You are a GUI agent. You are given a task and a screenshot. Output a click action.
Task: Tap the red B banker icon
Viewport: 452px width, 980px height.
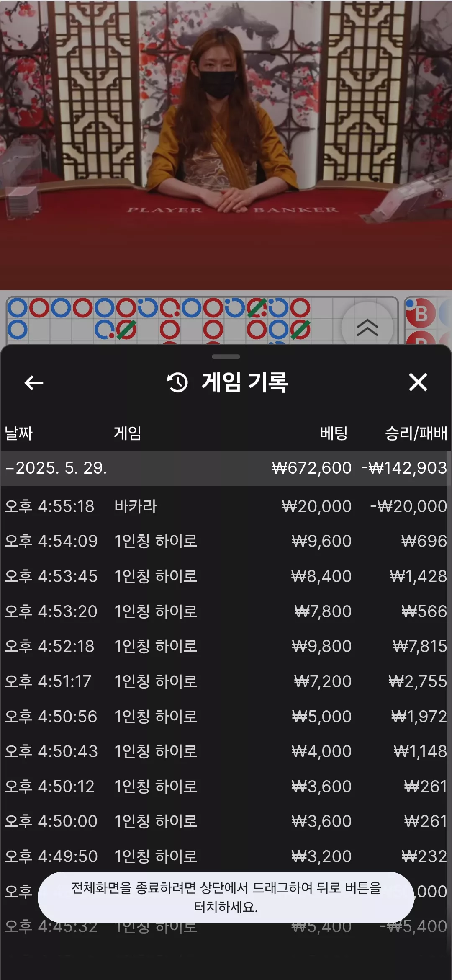(x=420, y=313)
